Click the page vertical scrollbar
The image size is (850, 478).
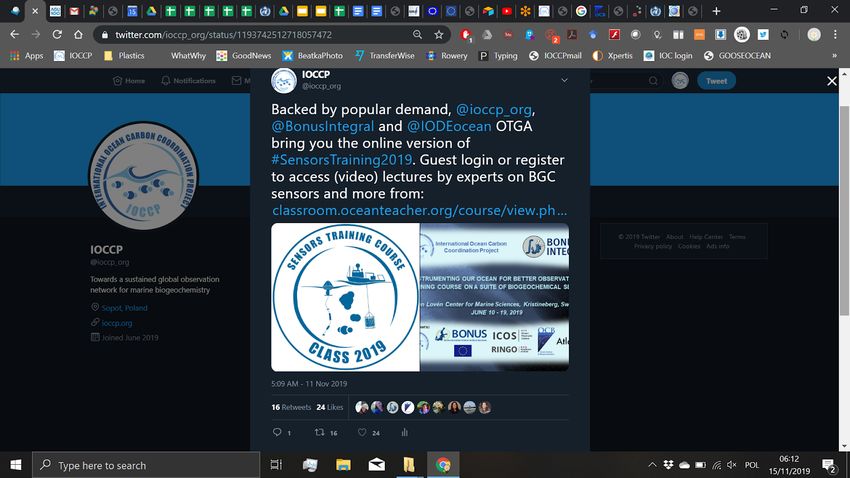(x=844, y=210)
